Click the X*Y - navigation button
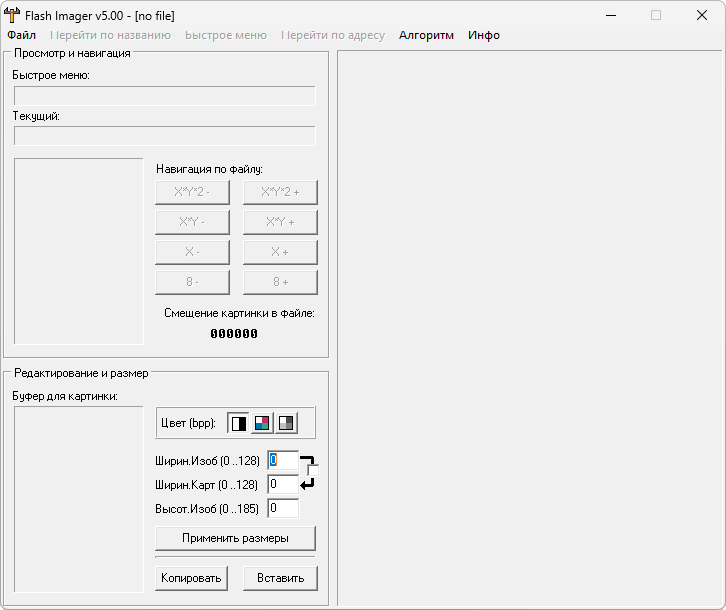 tap(192, 222)
